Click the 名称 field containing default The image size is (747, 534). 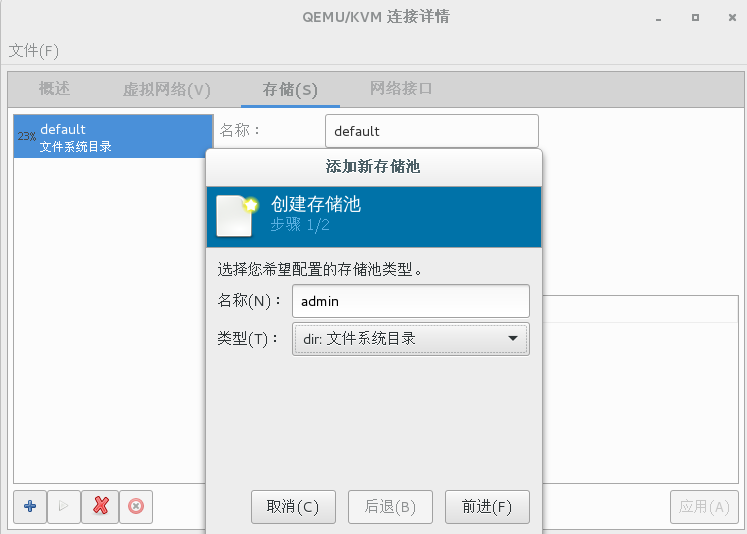432,131
